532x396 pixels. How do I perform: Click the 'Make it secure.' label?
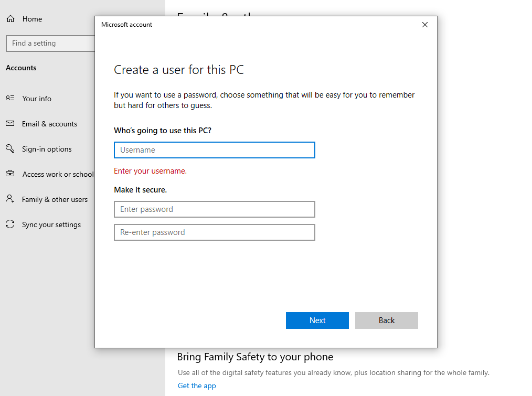pos(141,190)
